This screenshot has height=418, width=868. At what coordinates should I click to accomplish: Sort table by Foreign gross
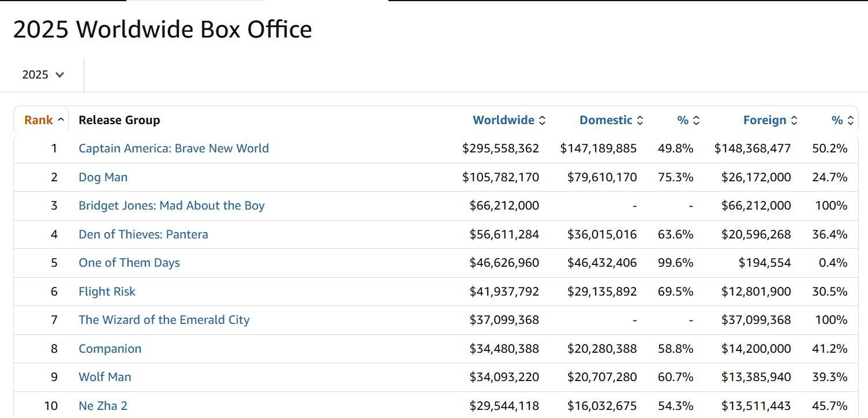pyautogui.click(x=770, y=120)
